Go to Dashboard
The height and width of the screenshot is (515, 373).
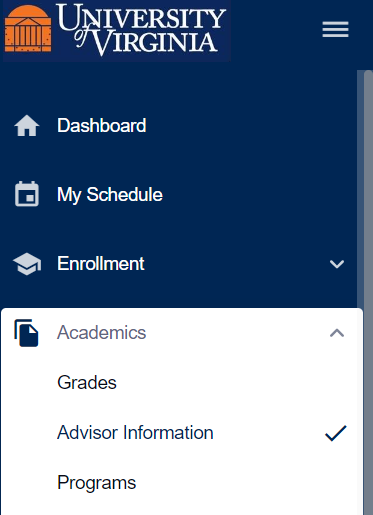pyautogui.click(x=102, y=126)
